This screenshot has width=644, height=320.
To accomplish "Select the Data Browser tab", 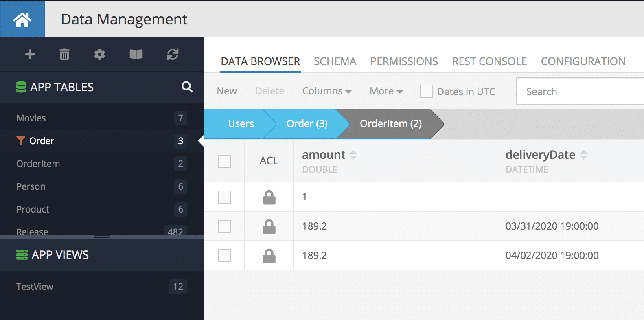I will (261, 61).
